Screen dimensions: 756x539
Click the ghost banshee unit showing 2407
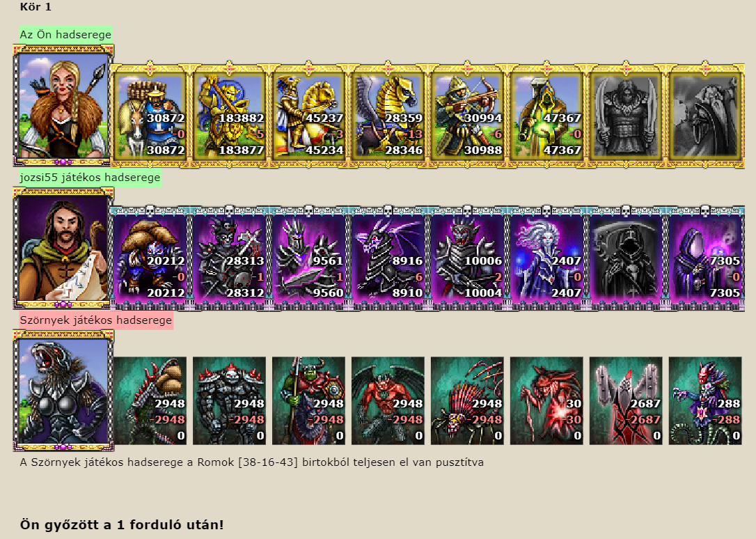click(546, 258)
